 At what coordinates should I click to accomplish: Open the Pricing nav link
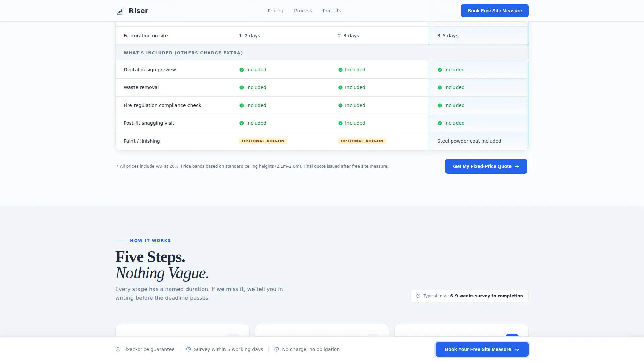click(275, 11)
